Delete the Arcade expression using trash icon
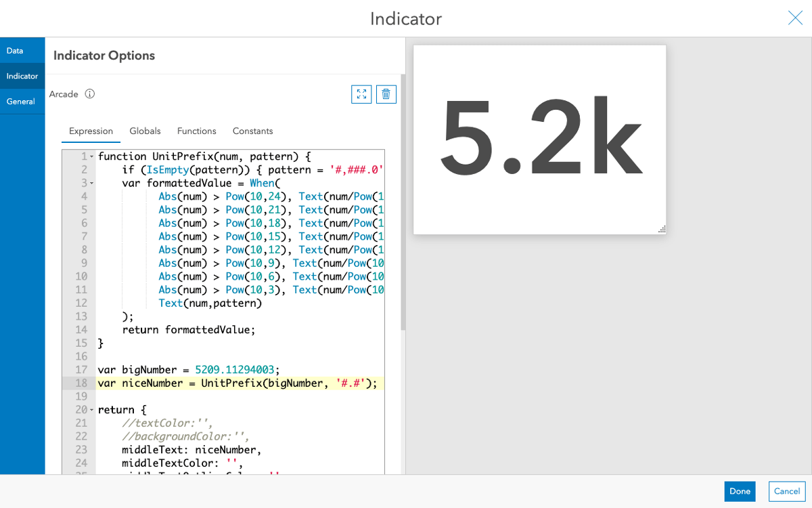 386,94
